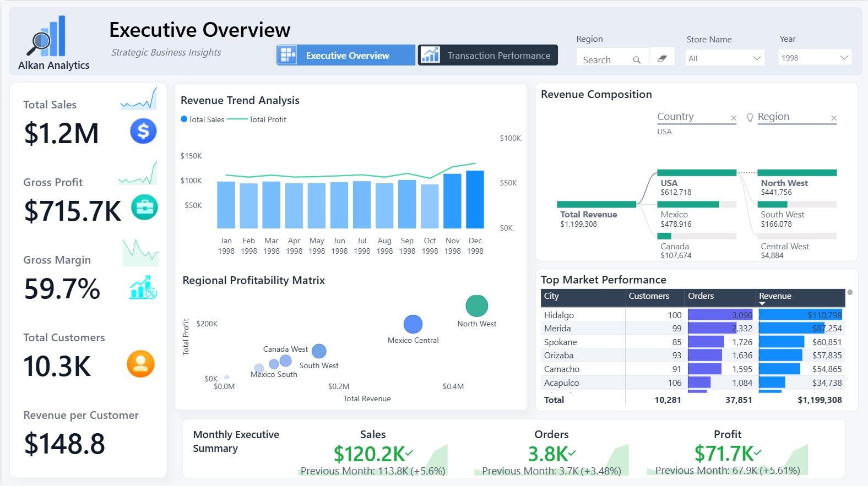The width and height of the screenshot is (868, 486).
Task: Select the USA node in decomposition tree
Action: (696, 183)
